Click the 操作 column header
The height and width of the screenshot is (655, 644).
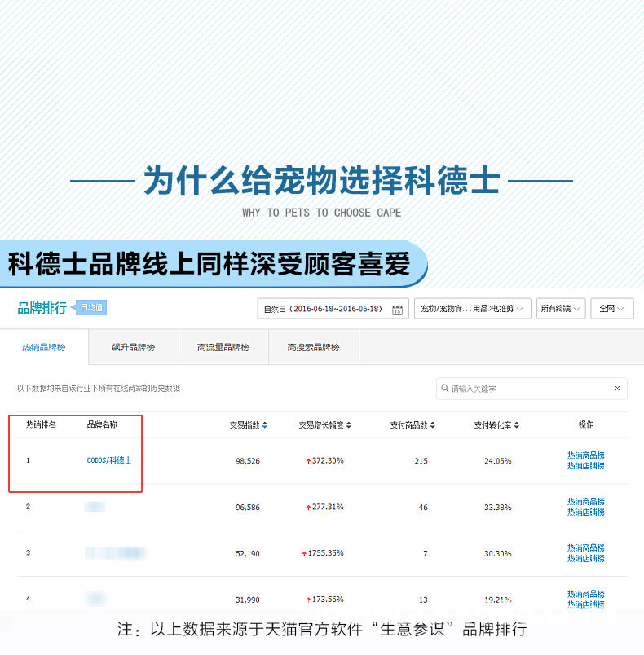(x=586, y=424)
